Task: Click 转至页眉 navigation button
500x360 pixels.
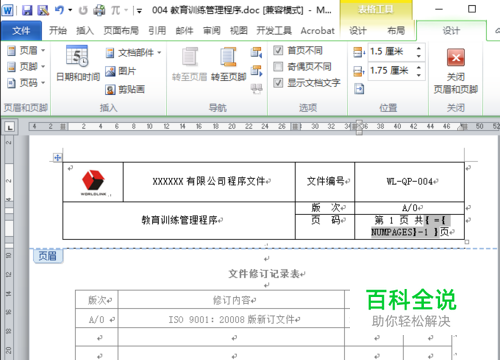Action: 190,64
